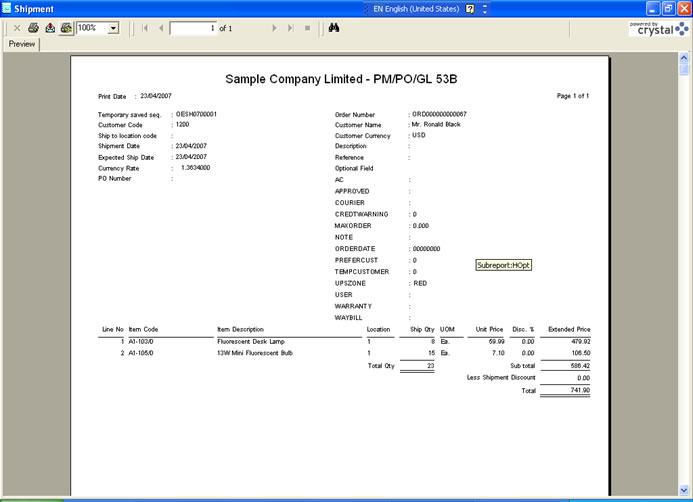Click item code A1-103/0
This screenshot has width=693, height=502.
141,342
